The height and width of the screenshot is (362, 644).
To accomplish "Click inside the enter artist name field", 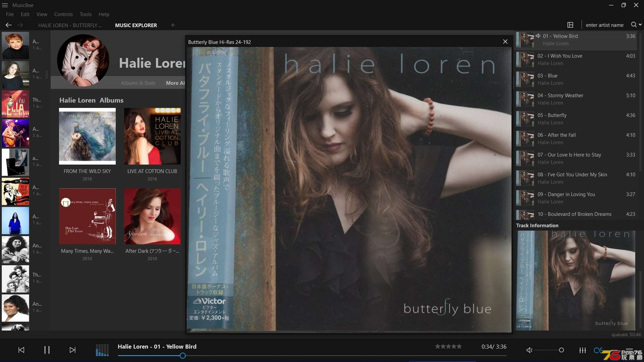I will tap(604, 25).
